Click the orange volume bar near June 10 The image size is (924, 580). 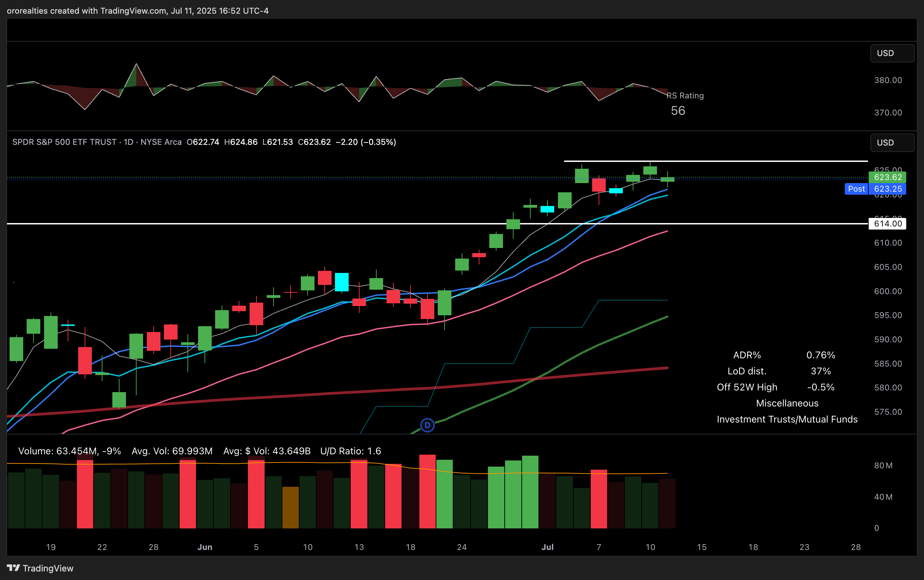[x=290, y=508]
